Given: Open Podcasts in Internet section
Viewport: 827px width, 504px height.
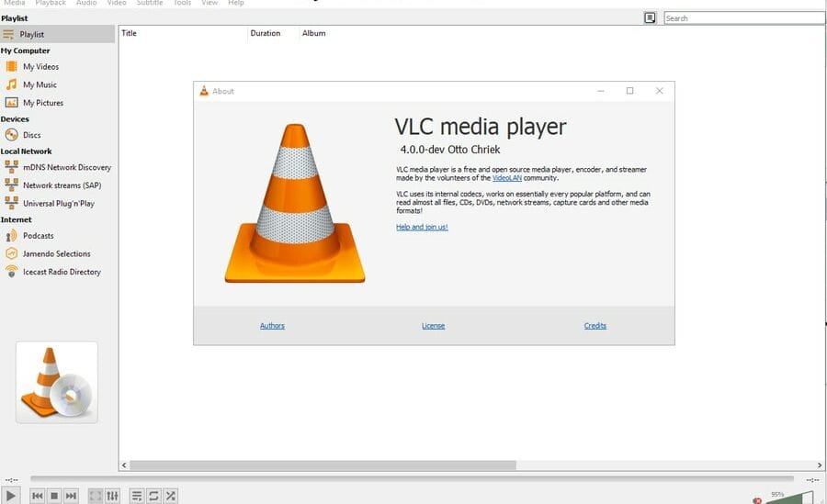Looking at the screenshot, I should click(x=38, y=236).
